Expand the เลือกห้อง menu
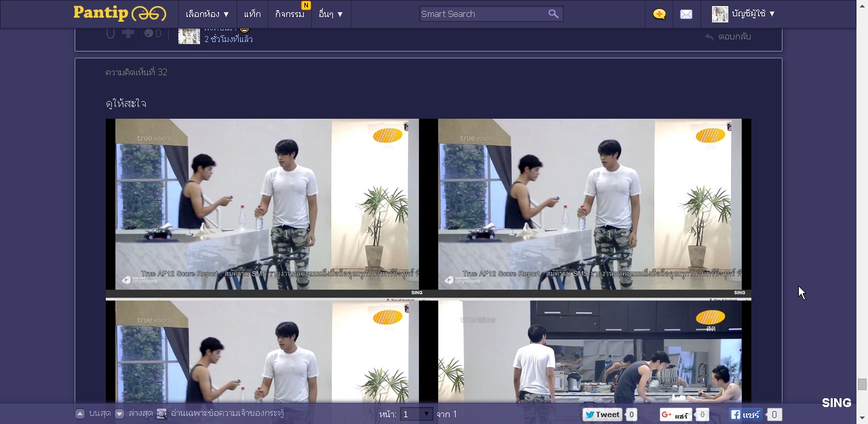Viewport: 868px width, 424px height. (207, 14)
